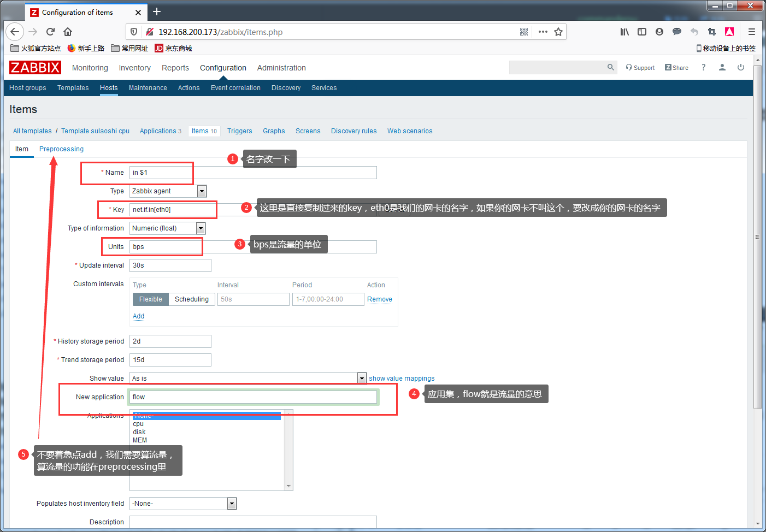766x532 pixels.
Task: Open the Type of information dropdown
Action: point(168,228)
